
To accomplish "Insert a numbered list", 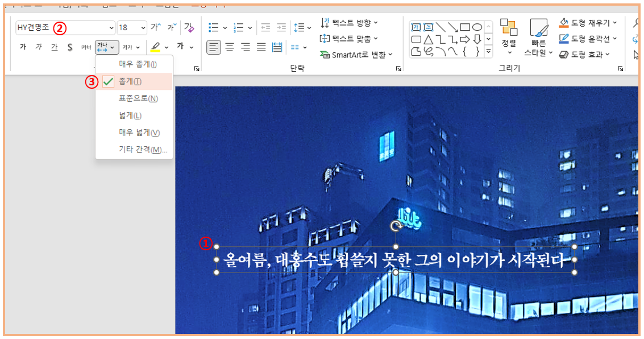I will 239,27.
